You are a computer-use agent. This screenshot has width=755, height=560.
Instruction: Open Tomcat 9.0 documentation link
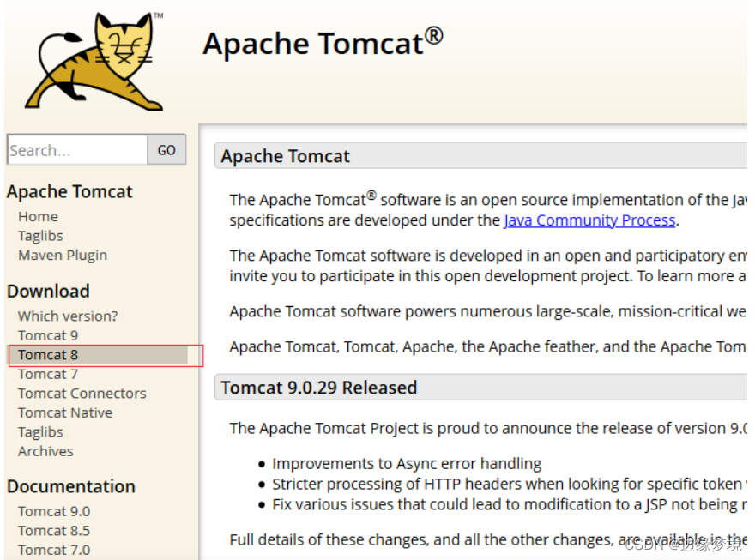click(x=54, y=511)
